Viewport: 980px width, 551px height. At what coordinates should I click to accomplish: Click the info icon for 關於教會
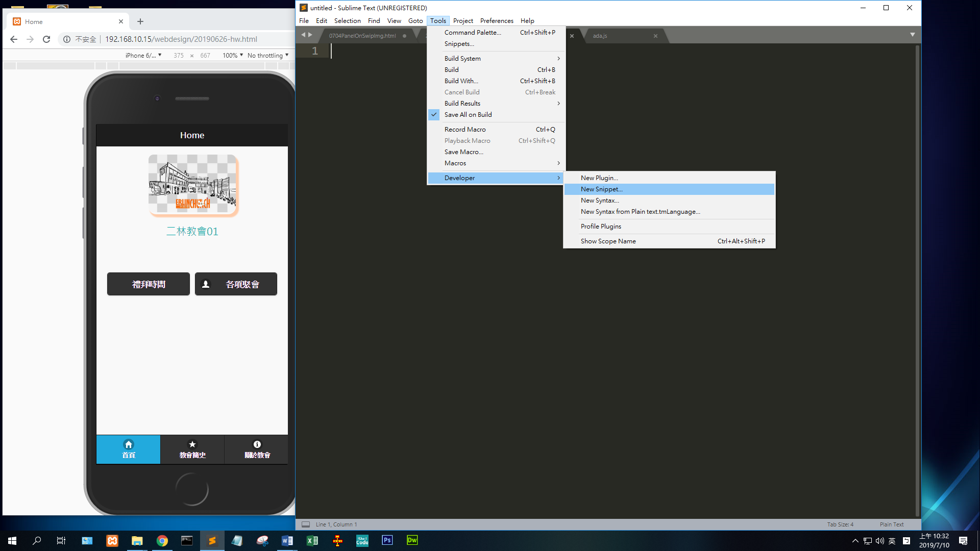[257, 444]
